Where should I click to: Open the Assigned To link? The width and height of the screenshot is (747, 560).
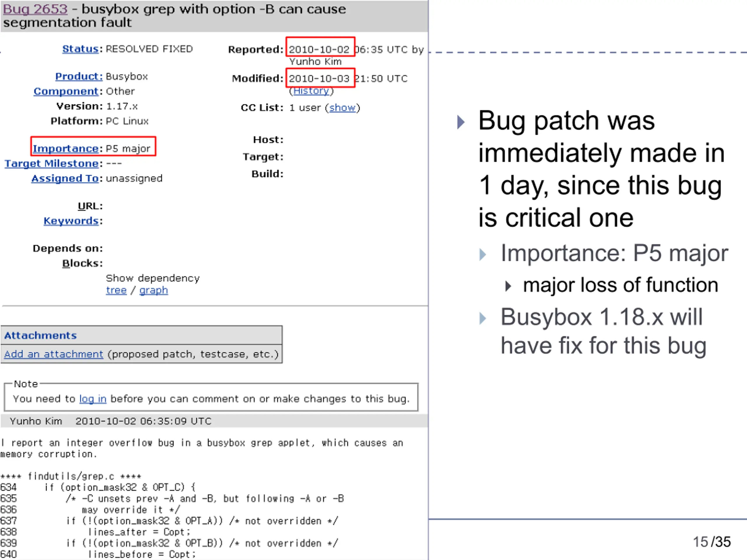(x=65, y=178)
